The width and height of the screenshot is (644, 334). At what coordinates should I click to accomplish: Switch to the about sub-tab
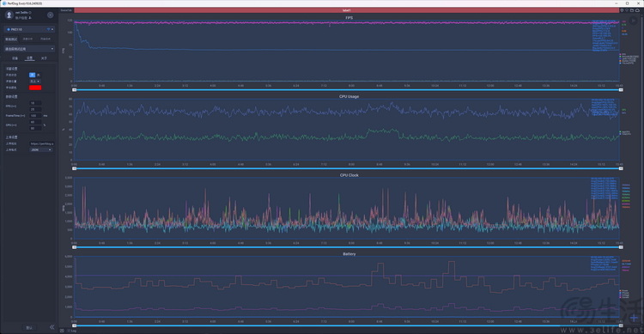pos(44,58)
